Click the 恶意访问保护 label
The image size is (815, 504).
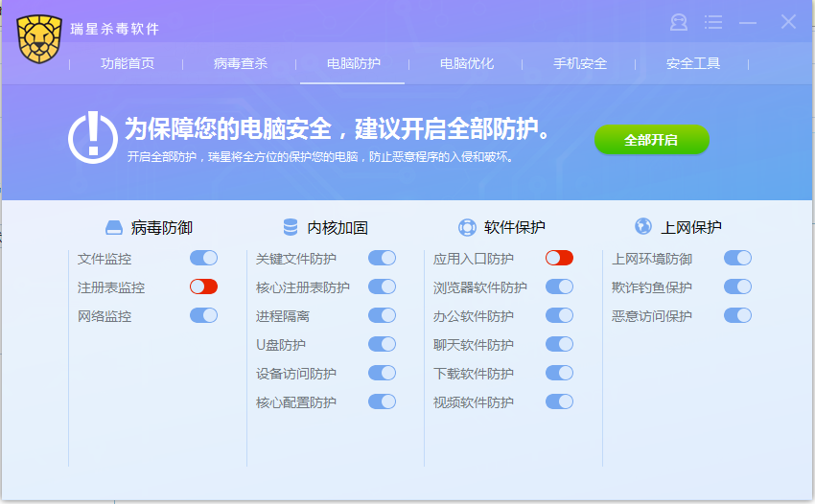[652, 316]
